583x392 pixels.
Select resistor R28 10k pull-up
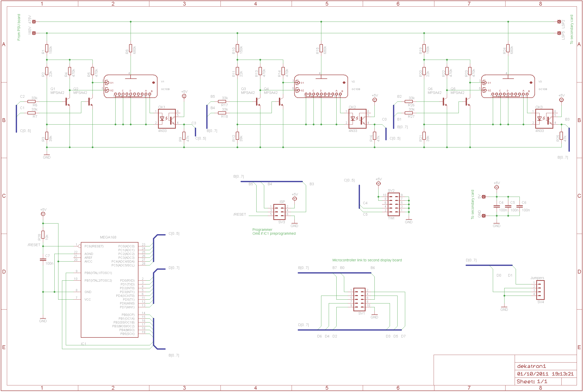(x=43, y=235)
